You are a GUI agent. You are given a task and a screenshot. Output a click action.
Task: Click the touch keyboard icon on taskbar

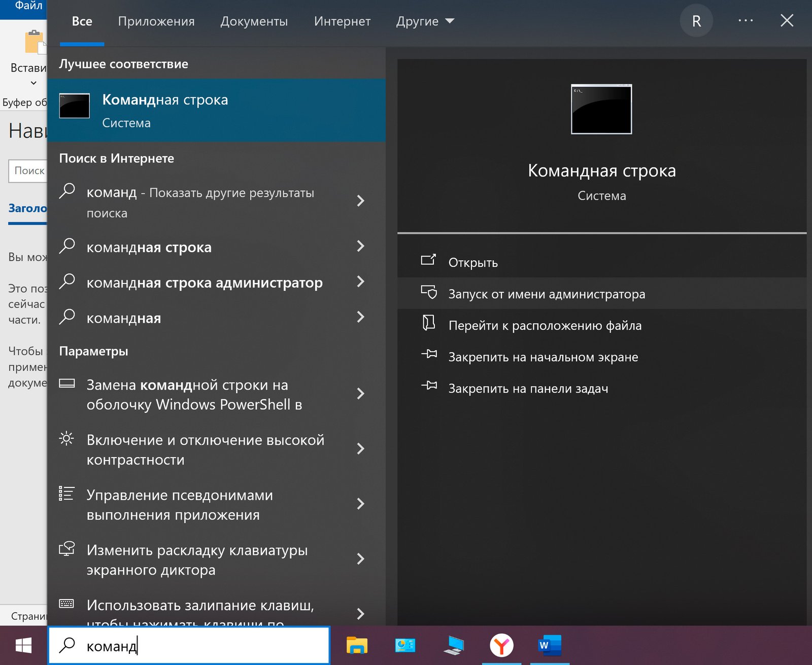click(x=453, y=645)
